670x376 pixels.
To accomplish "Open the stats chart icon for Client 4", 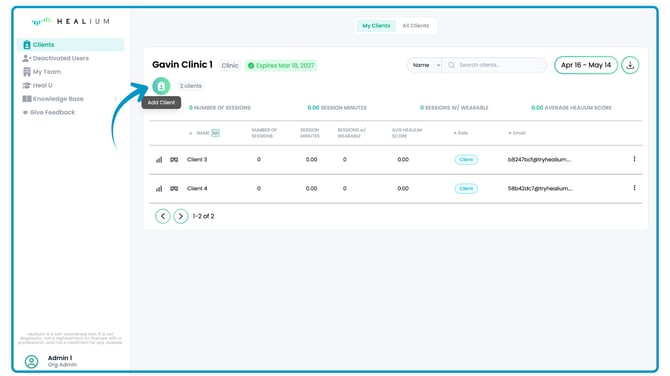I will point(159,188).
